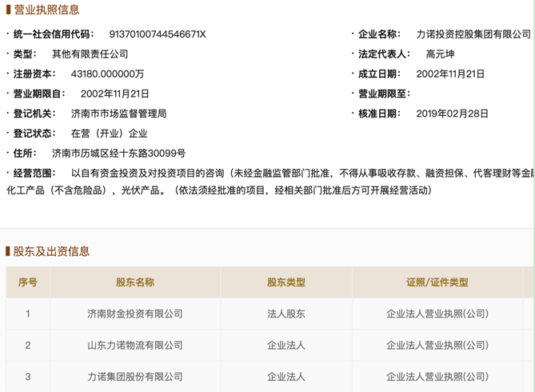
Task: Open shareholder 力诺集团股份有限公司
Action: pyautogui.click(x=134, y=376)
